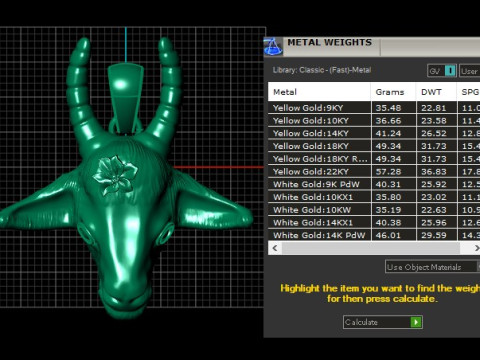Click the Calculate button label

(361, 322)
